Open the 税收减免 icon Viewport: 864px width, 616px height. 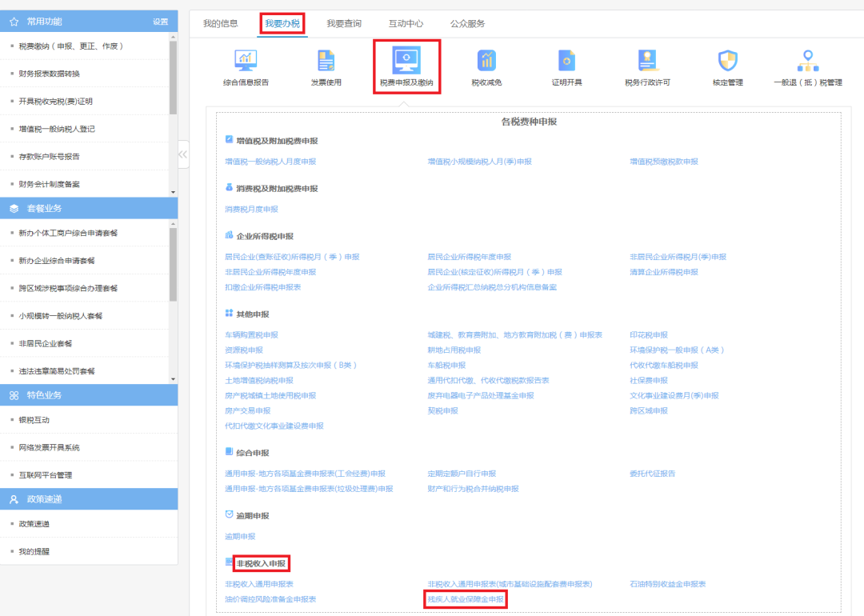pyautogui.click(x=486, y=62)
